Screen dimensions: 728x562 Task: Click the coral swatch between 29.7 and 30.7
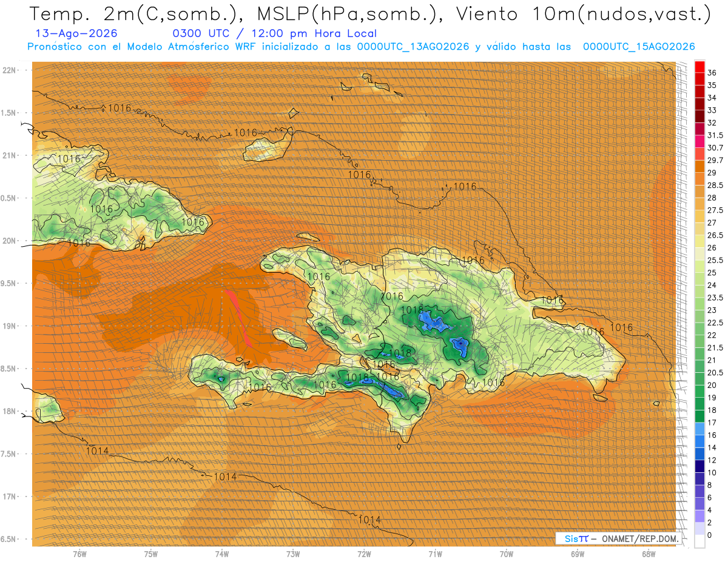click(x=699, y=154)
